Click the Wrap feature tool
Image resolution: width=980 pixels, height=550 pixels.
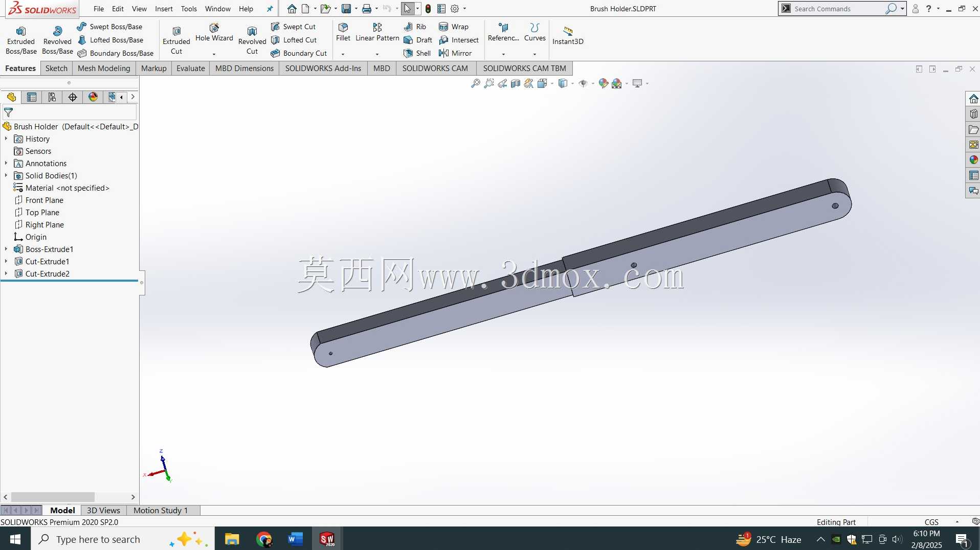[x=454, y=27]
